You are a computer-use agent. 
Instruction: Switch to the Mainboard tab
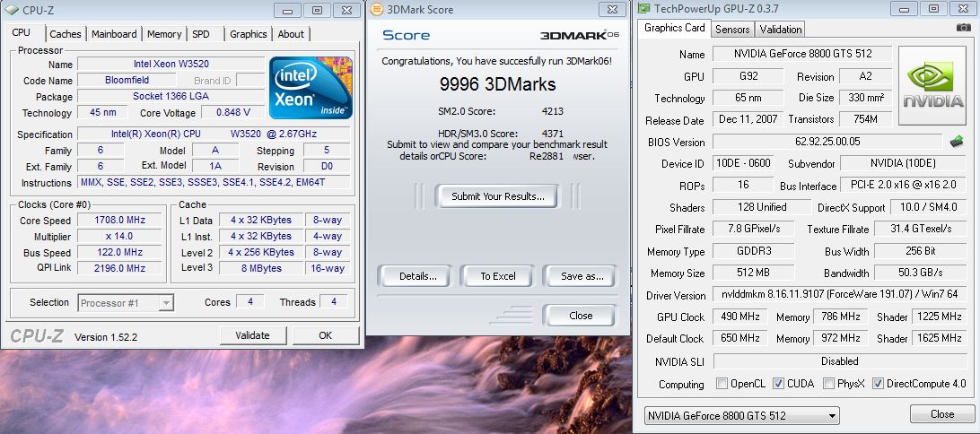(x=114, y=34)
